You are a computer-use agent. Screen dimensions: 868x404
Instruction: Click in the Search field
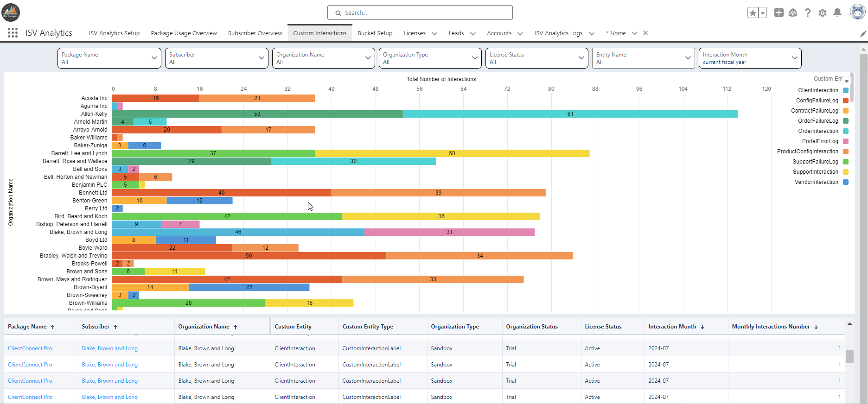420,13
